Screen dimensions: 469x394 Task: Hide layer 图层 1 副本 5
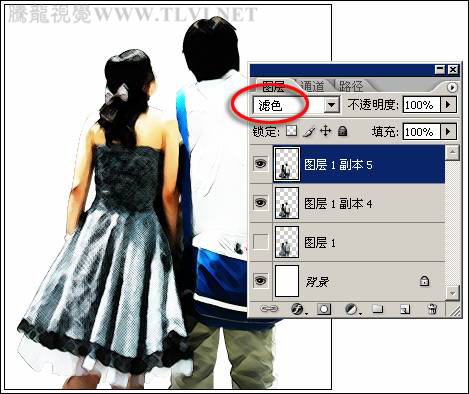(261, 163)
